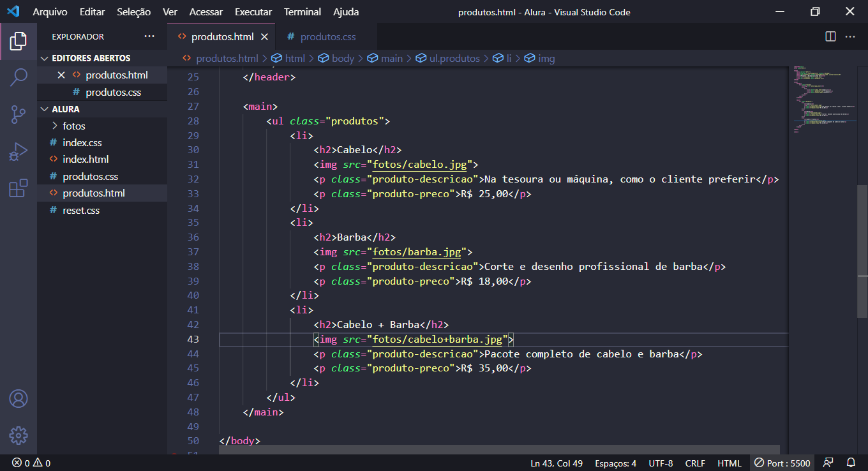Click the body breadcrumb symbol
The image size is (868, 471).
336,58
